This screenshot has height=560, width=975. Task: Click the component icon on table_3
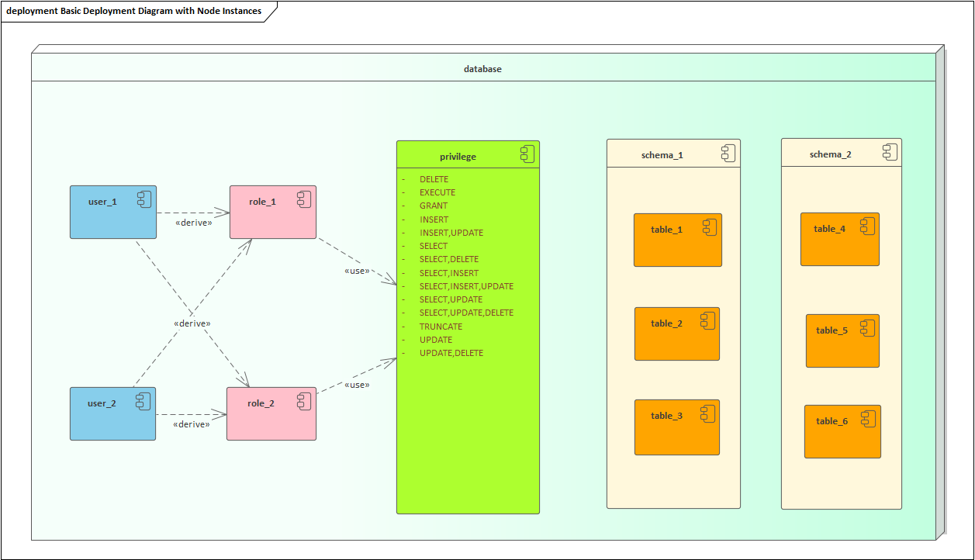pyautogui.click(x=707, y=413)
